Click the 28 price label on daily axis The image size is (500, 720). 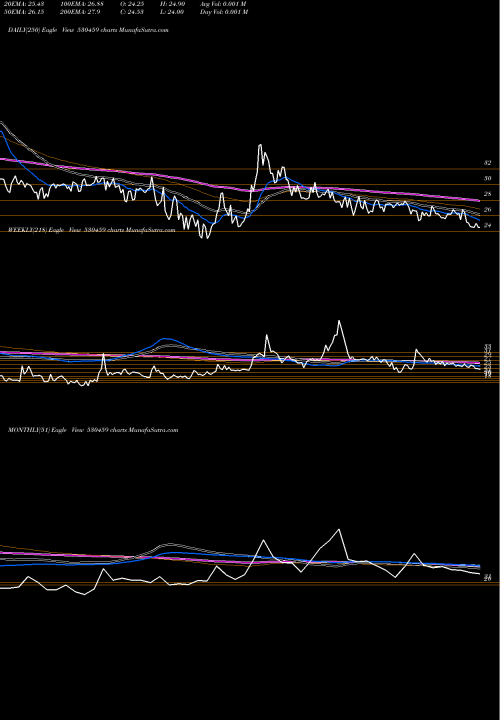[x=488, y=194]
